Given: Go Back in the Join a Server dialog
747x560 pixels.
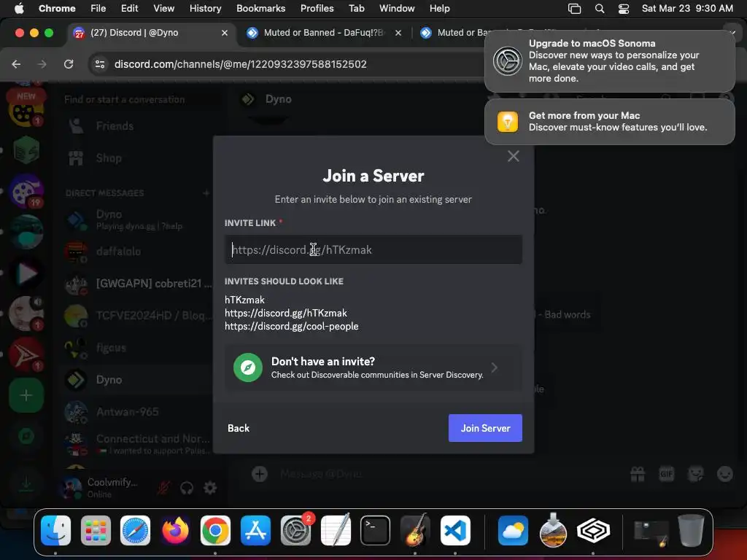Looking at the screenshot, I should click(239, 428).
